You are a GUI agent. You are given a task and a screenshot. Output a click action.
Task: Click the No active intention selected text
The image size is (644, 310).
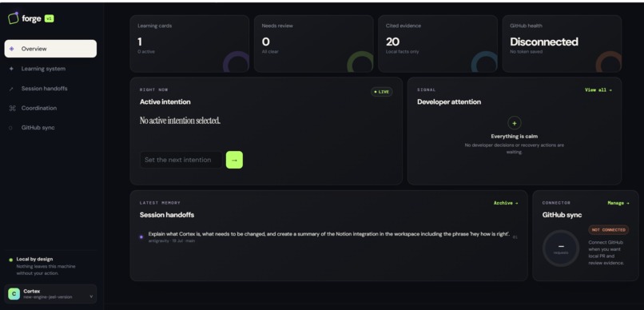(180, 121)
